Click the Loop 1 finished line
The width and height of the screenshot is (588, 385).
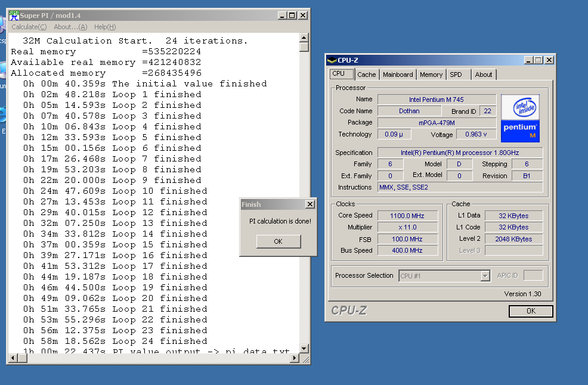(x=112, y=95)
